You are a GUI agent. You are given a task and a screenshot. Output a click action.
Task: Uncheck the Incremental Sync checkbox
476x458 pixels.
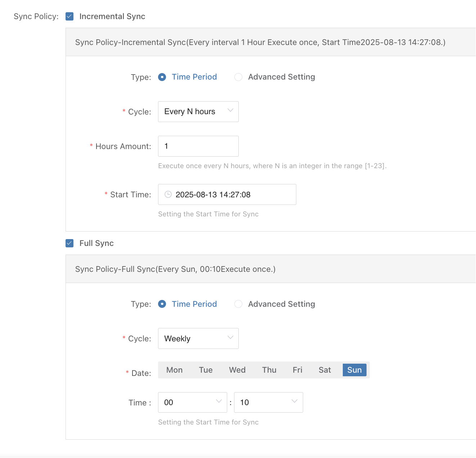click(69, 17)
